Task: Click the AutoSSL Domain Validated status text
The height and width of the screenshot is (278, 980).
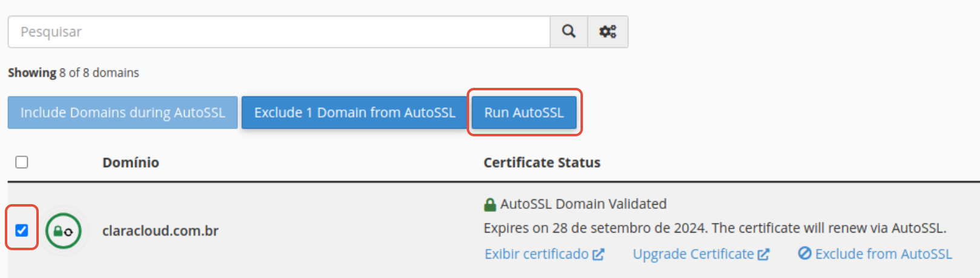Action: 584,204
